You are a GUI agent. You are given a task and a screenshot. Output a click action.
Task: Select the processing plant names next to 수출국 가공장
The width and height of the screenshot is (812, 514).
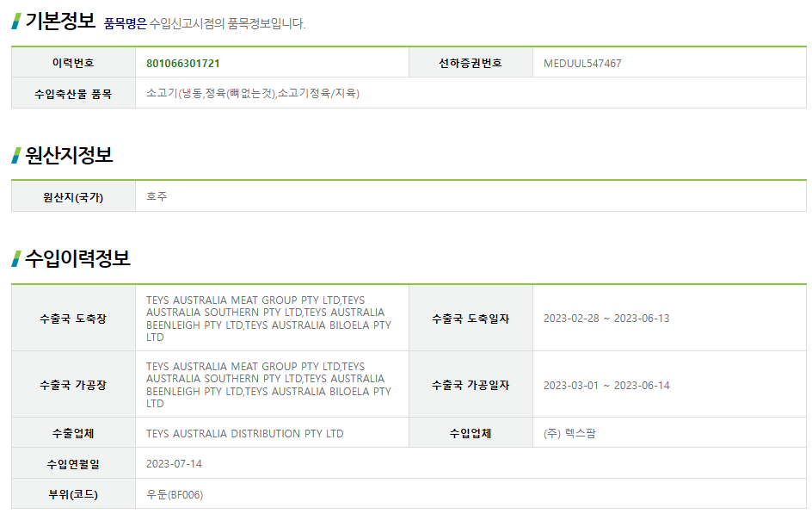268,385
